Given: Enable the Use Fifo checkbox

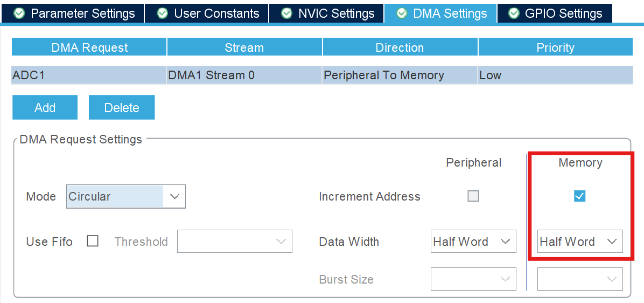Looking at the screenshot, I should 93,242.
